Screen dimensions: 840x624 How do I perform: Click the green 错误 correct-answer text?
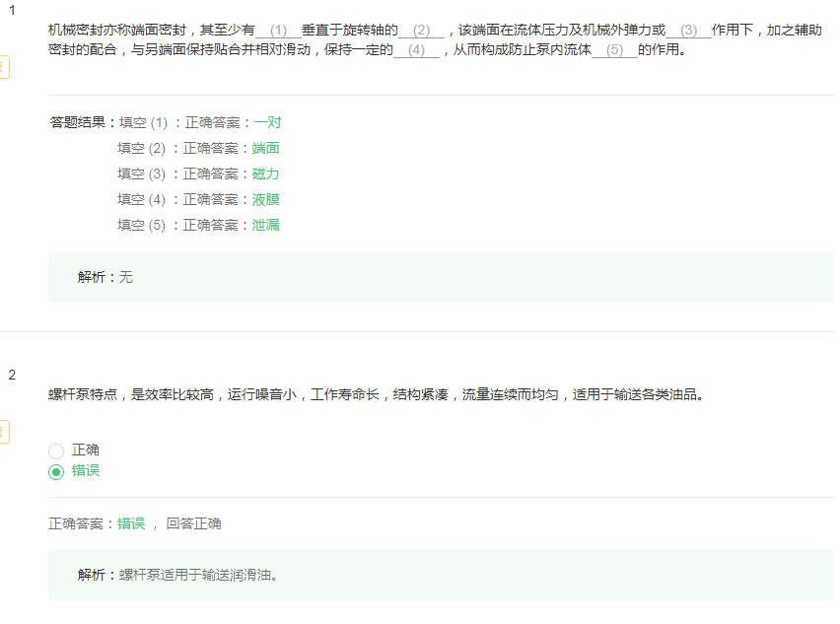coord(131,523)
